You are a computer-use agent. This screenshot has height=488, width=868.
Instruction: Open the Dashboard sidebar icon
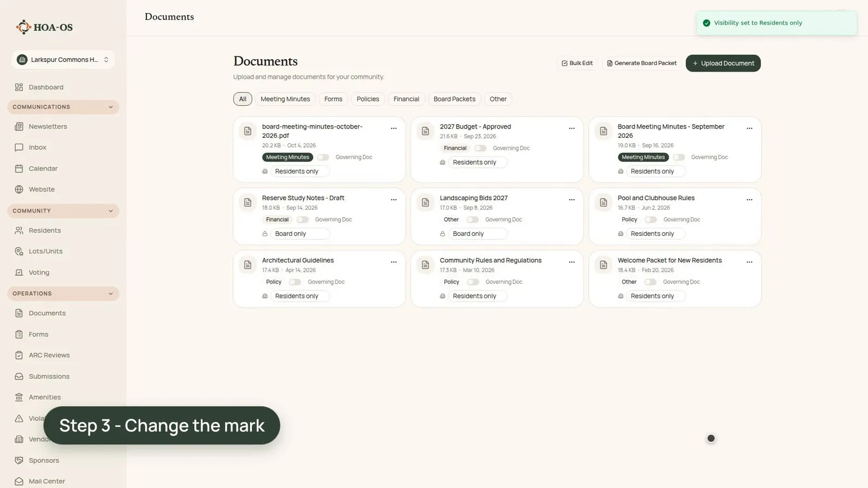click(19, 87)
